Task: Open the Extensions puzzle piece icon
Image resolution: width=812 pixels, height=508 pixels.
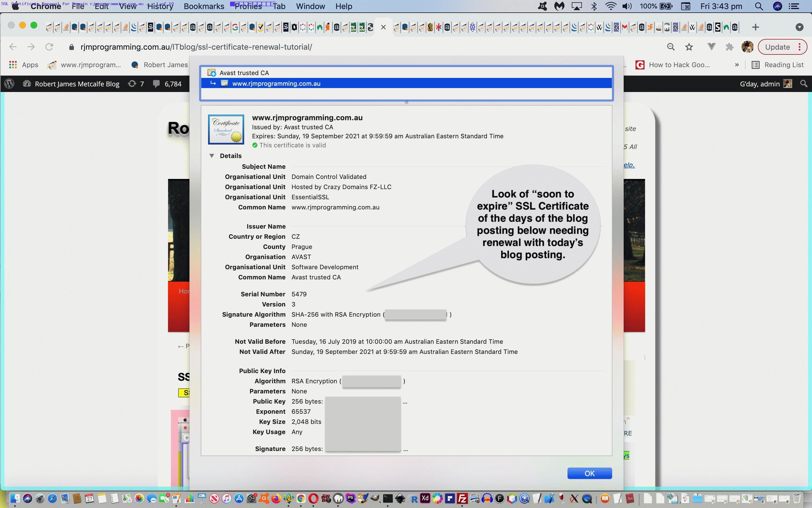Action: [729, 47]
